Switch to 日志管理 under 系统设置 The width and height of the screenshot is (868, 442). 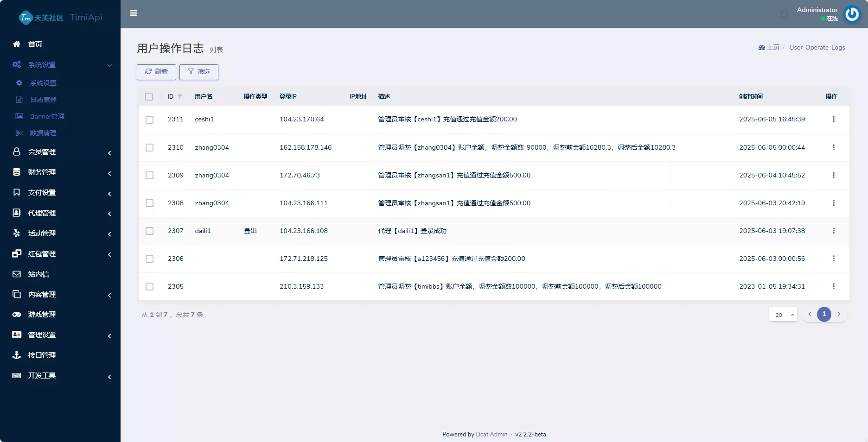tap(43, 100)
